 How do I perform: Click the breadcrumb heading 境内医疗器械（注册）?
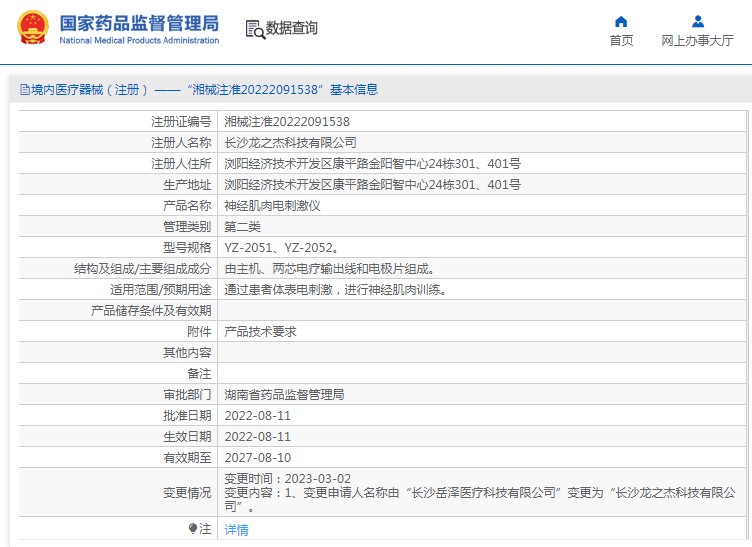(x=90, y=90)
